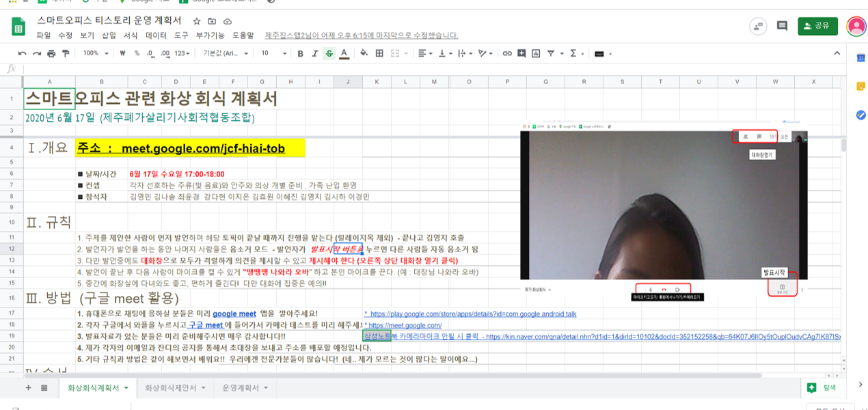Open the 부가기능 menu
Viewport: 868px width, 410px height.
(210, 36)
